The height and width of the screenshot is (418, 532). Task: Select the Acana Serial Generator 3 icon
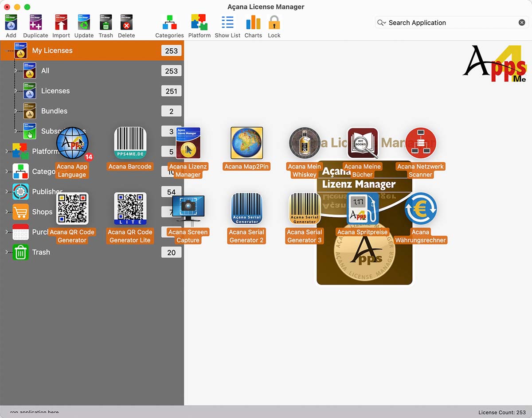(305, 208)
